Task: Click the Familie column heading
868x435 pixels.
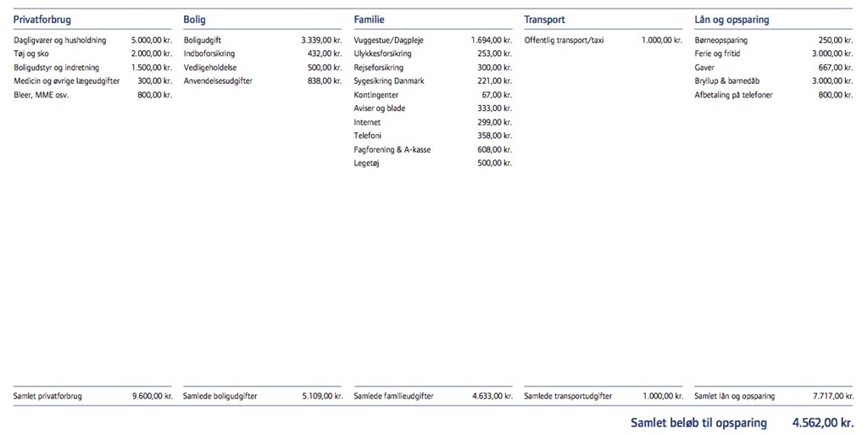Action: 369,20
